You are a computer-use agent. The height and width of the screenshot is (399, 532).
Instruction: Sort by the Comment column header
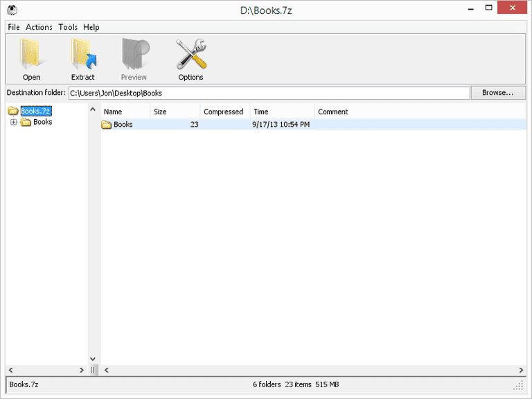click(x=420, y=112)
